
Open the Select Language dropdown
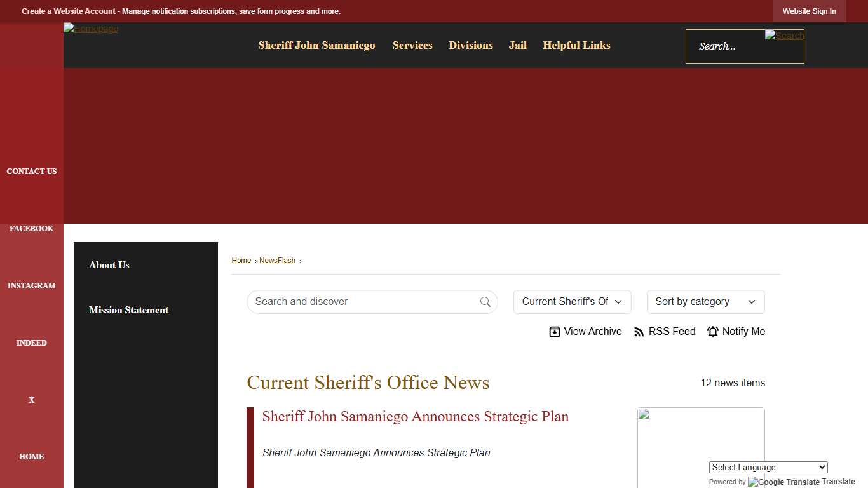768,467
